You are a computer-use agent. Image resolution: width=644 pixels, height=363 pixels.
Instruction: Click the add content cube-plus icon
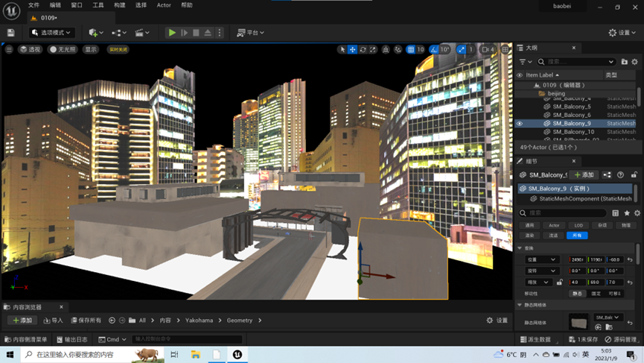[93, 33]
